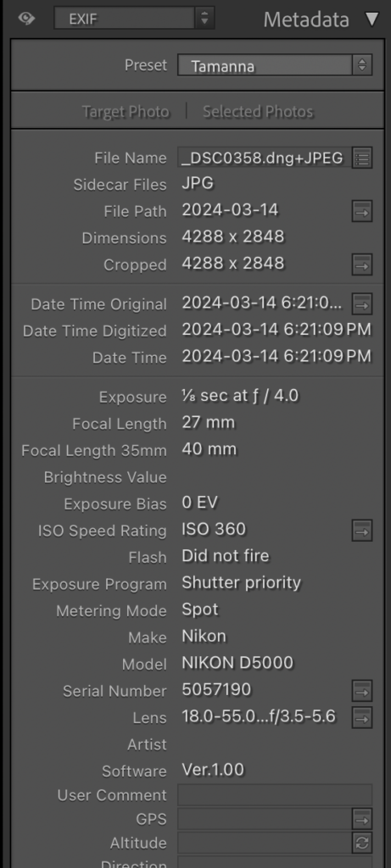391x868 pixels.
Task: Click the Serial Number arrow icon
Action: click(x=362, y=690)
